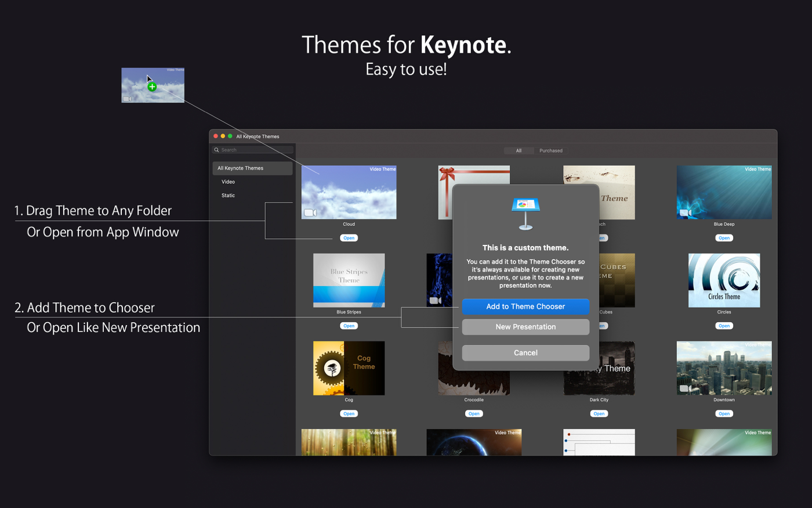Select the Blue Deep theme thumbnail
Image resolution: width=812 pixels, height=508 pixels.
click(724, 192)
